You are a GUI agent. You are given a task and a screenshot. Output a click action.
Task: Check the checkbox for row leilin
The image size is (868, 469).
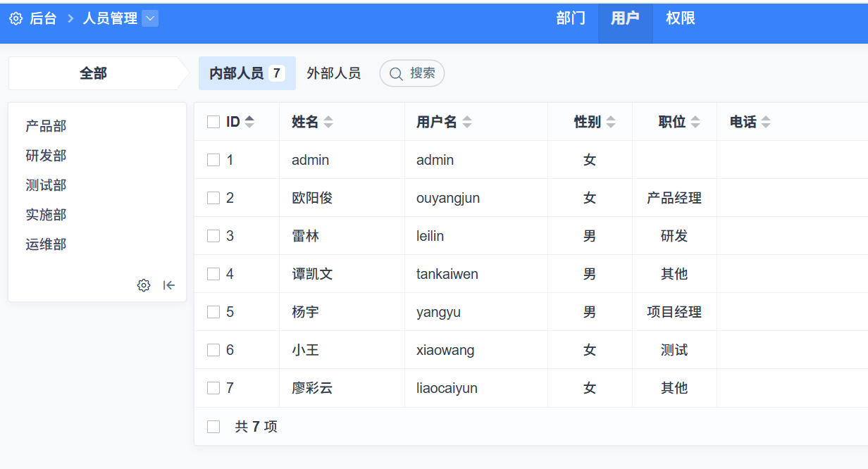click(x=213, y=235)
